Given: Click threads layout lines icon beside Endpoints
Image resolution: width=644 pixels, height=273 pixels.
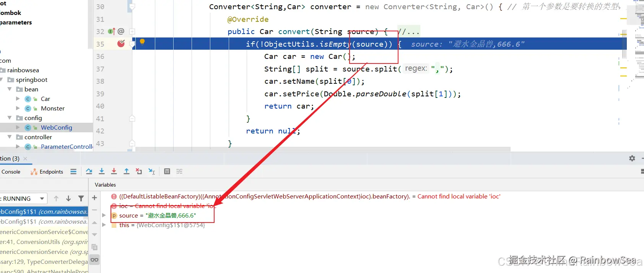Looking at the screenshot, I should [x=73, y=172].
